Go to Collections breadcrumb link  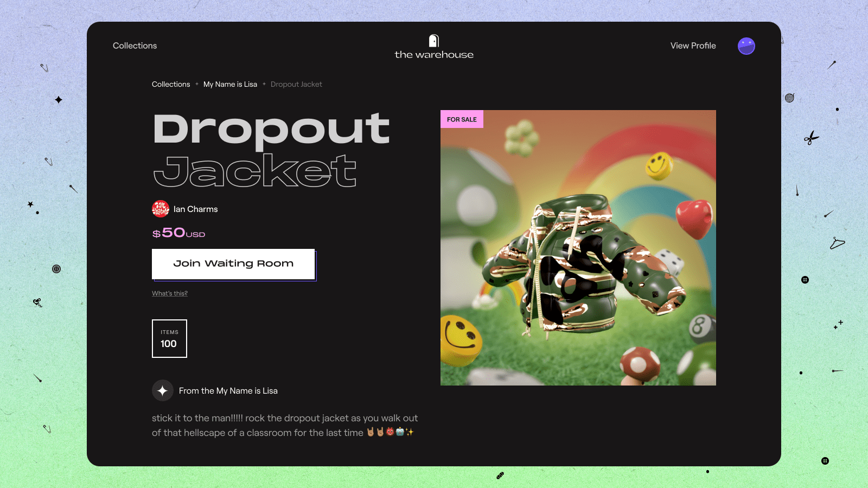pyautogui.click(x=171, y=84)
